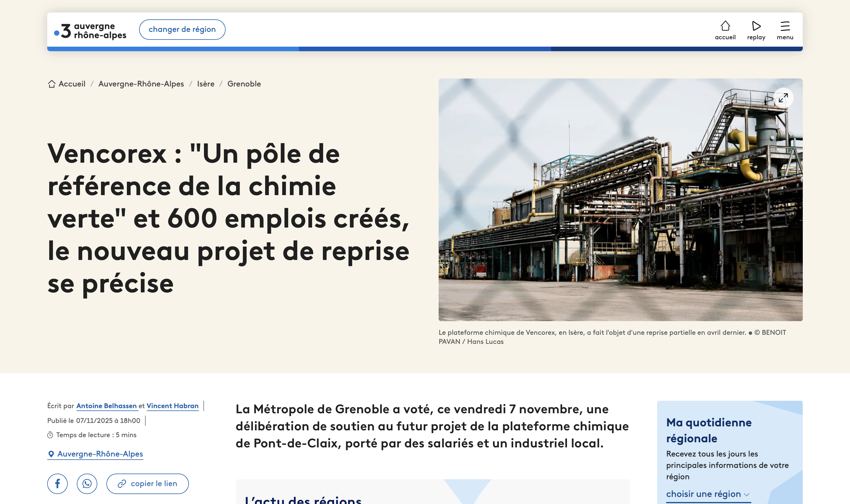Open the Isère breadcrumb link
The width and height of the screenshot is (850, 504).
(x=205, y=84)
